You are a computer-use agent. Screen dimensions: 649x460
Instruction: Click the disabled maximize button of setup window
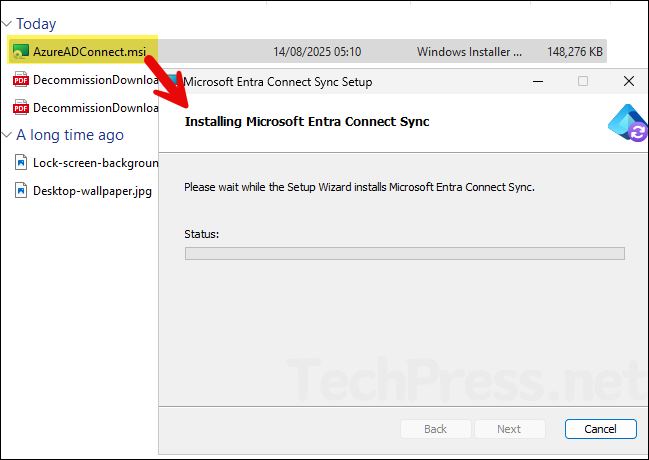(583, 81)
